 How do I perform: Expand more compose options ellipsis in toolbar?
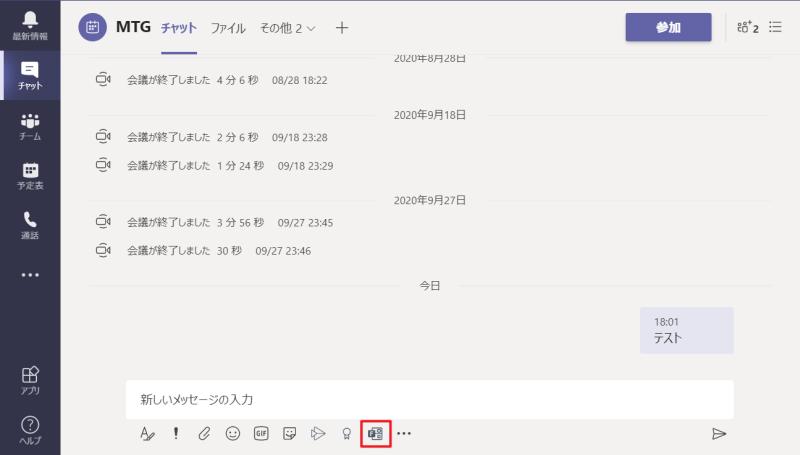[x=404, y=433]
